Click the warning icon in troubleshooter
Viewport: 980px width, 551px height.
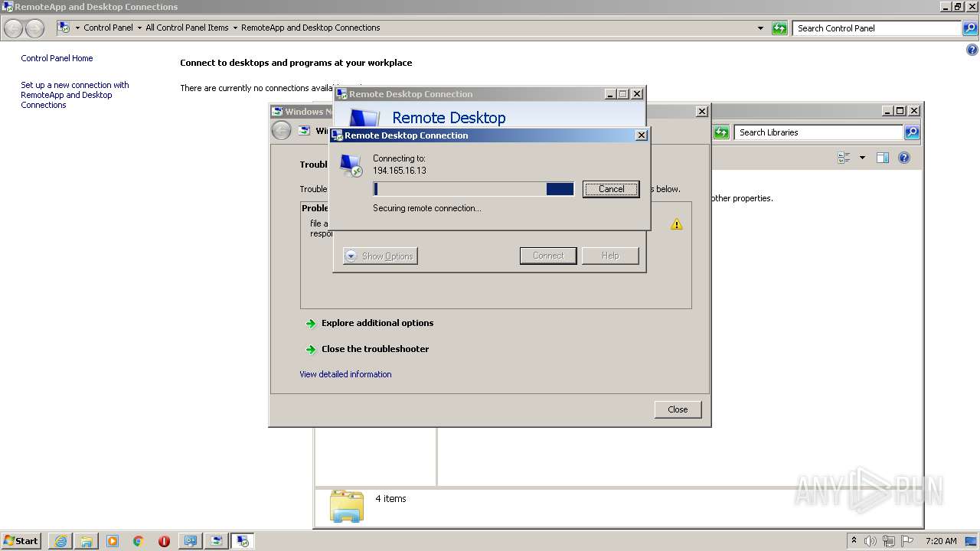(x=676, y=224)
